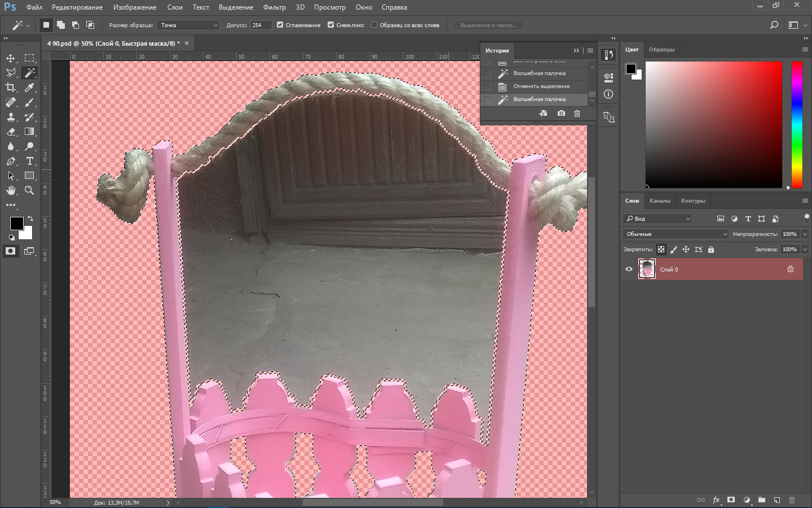Open the Обычные blend mode dropdown

click(676, 234)
